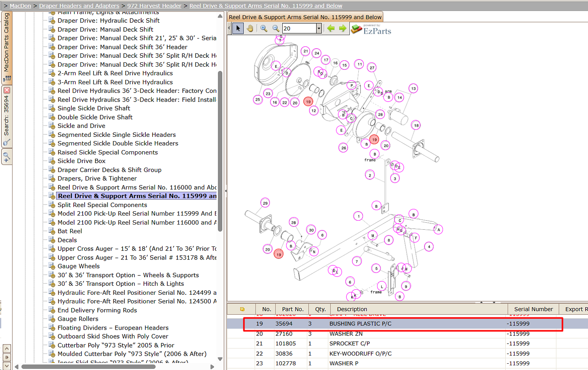The image size is (588, 370).
Task: Click the down chevron button at bottom left
Action: click(x=7, y=366)
